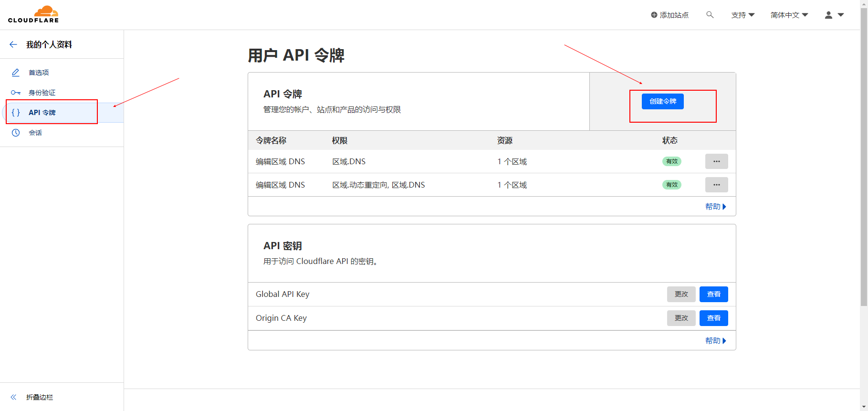The height and width of the screenshot is (411, 868).
Task: Click 查看 for Origin CA Key
Action: [x=713, y=318]
